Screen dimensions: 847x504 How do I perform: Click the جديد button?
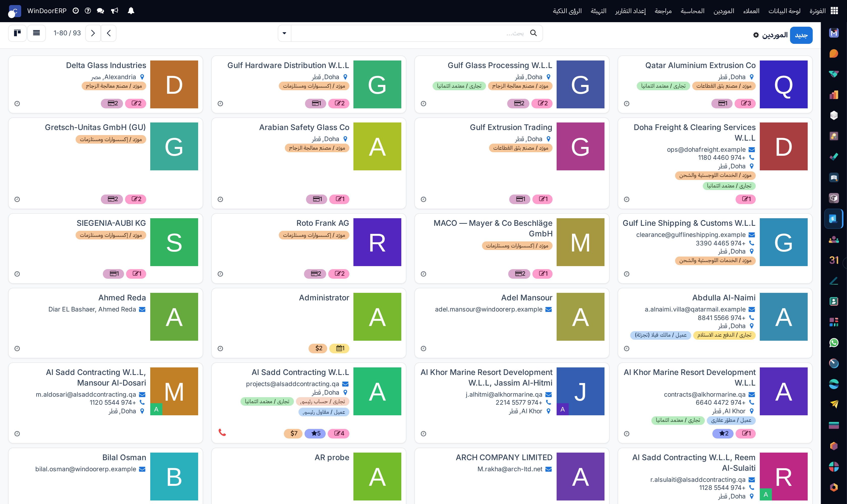tap(801, 35)
